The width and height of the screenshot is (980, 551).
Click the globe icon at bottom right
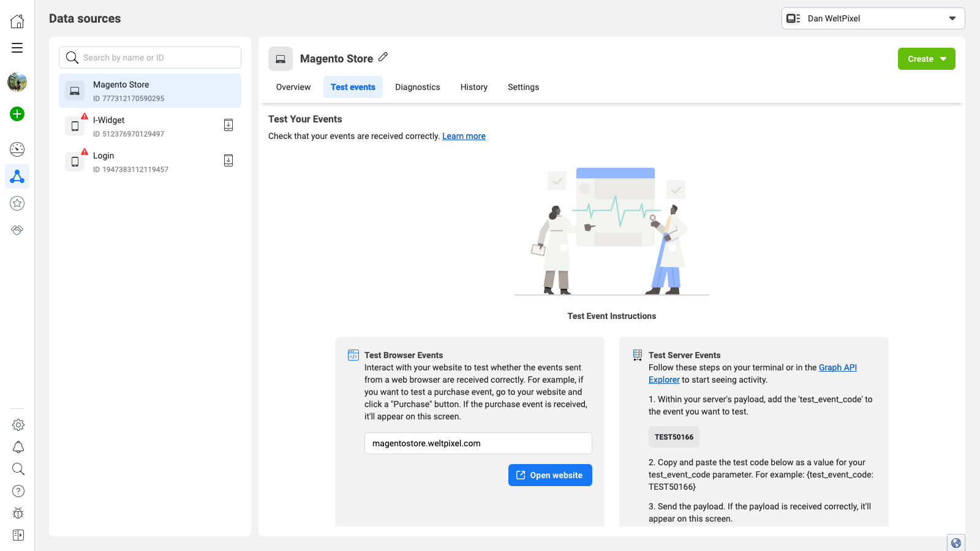tap(956, 543)
